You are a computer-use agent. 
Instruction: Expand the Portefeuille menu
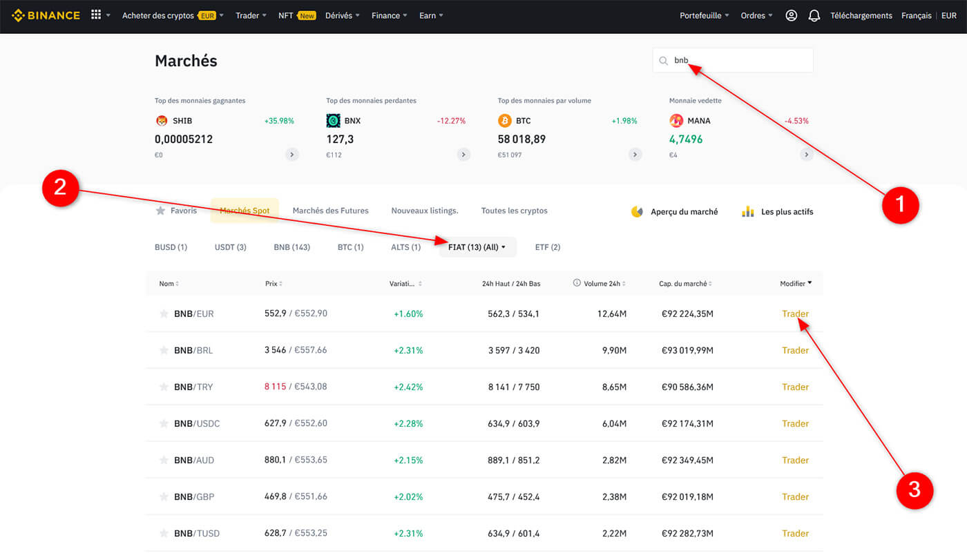tap(705, 15)
